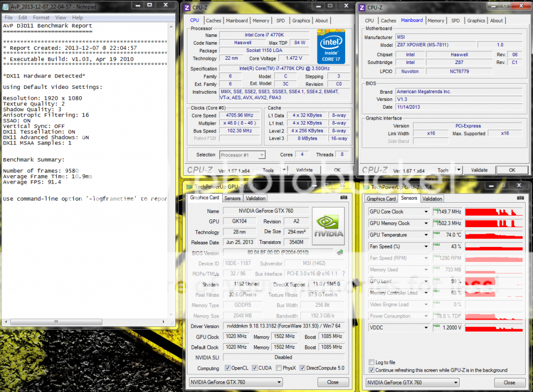This screenshot has height=392, width=533.
Task: Open the Format menu in Notepad
Action: tap(41, 18)
